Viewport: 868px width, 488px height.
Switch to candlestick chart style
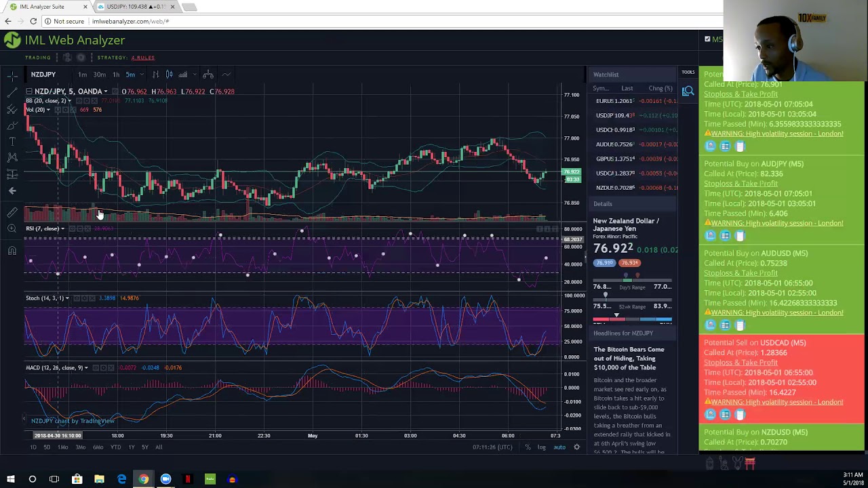170,75
